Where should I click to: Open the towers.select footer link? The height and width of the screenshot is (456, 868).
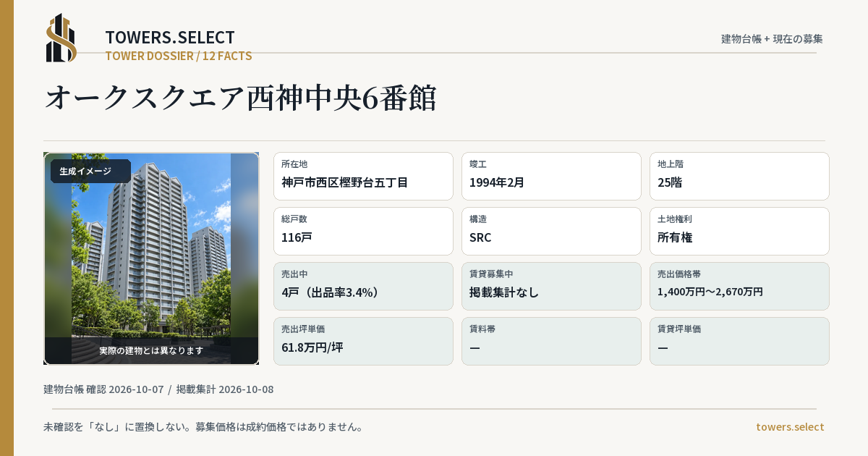pos(790,427)
